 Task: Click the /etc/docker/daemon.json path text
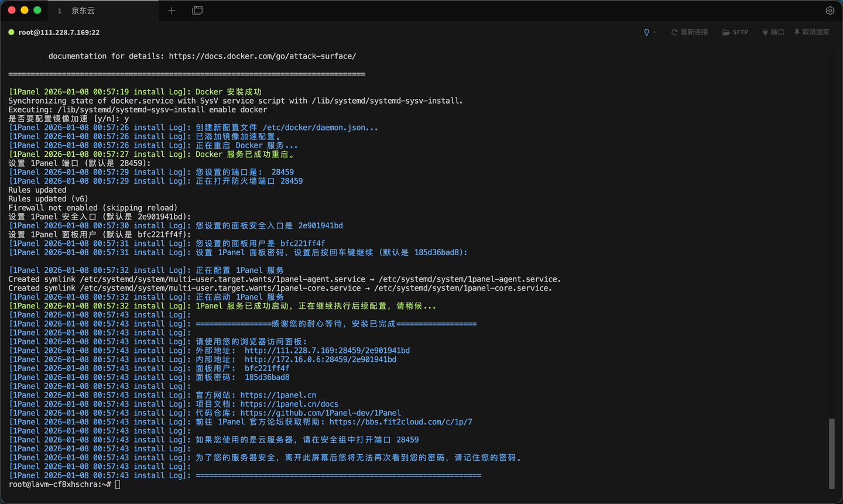click(x=320, y=128)
